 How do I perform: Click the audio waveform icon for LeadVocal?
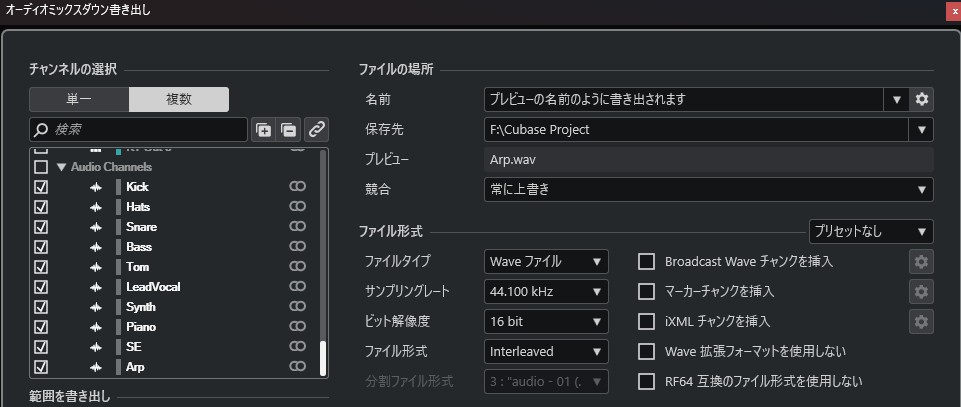[96, 287]
